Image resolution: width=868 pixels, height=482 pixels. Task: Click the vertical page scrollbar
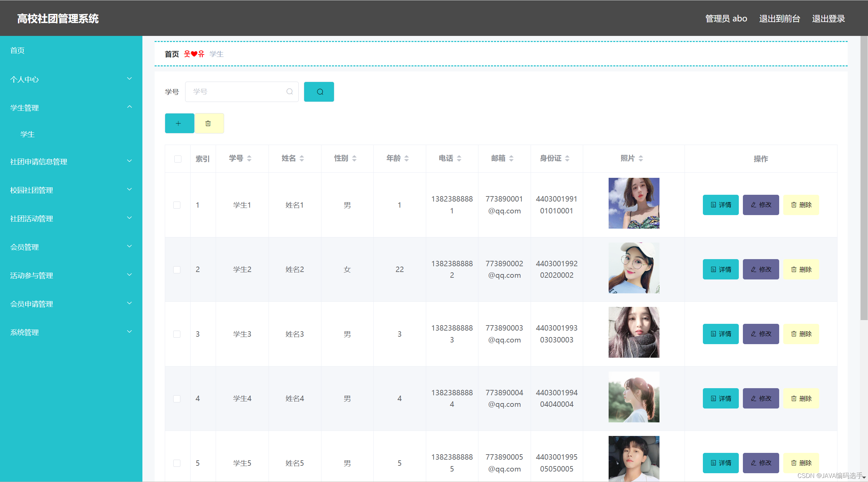[x=864, y=176]
